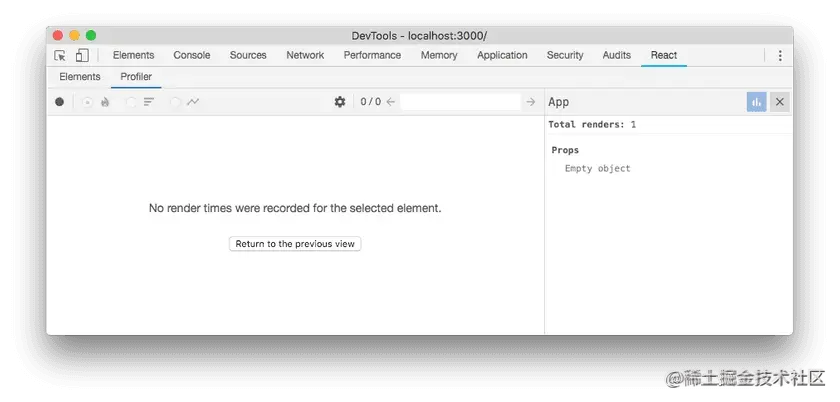
Task: Switch to React Elements sub-tab
Action: pyautogui.click(x=80, y=77)
